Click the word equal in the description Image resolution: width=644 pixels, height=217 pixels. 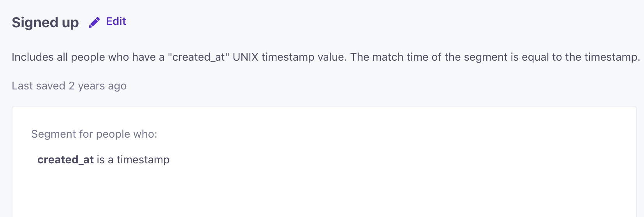pos(535,57)
